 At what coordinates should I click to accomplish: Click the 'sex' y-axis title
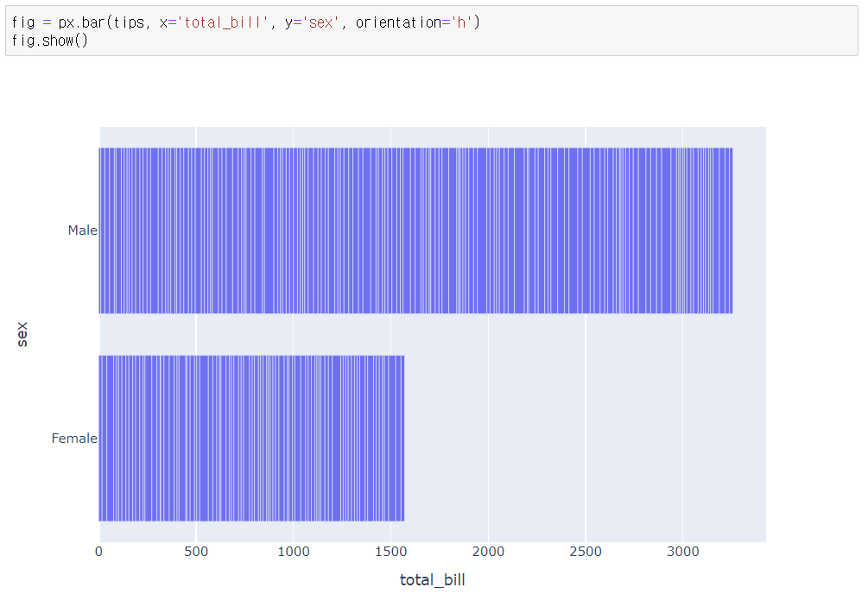pos(22,334)
